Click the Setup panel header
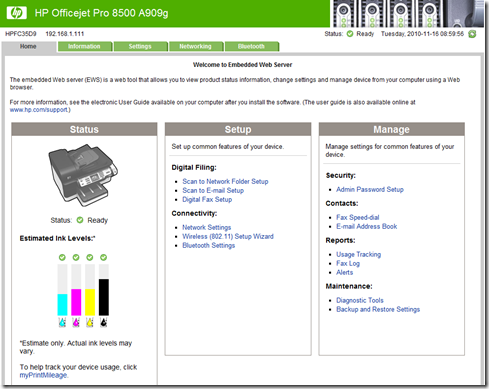 tap(238, 129)
